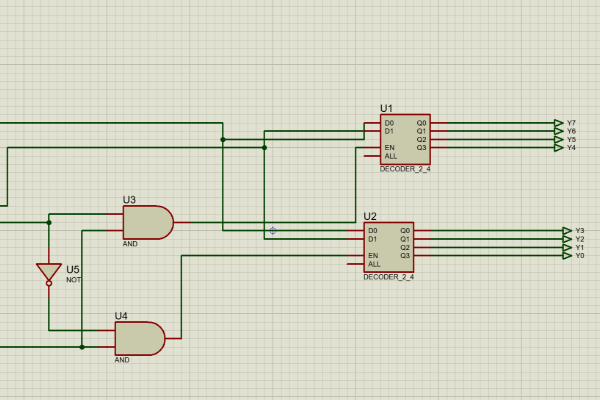Screen dimensions: 600x400
Task: Click the AND label below U4
Action: (122, 360)
